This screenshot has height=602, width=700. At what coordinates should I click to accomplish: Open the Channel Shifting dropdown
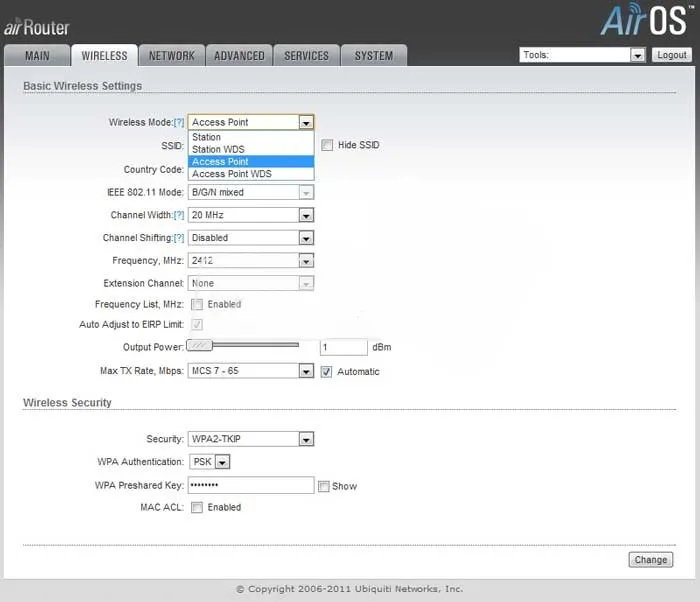(x=251, y=238)
